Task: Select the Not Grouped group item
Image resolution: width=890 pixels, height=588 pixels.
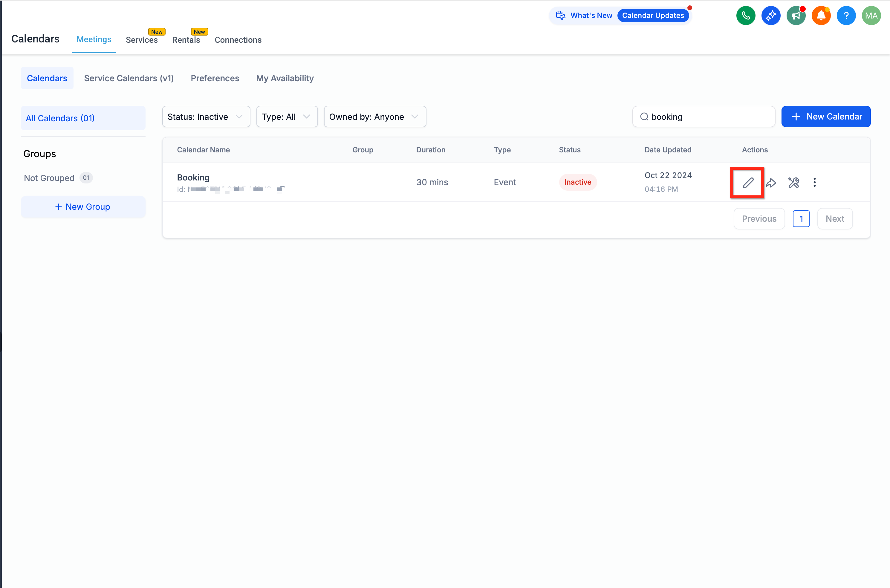Action: coord(49,178)
